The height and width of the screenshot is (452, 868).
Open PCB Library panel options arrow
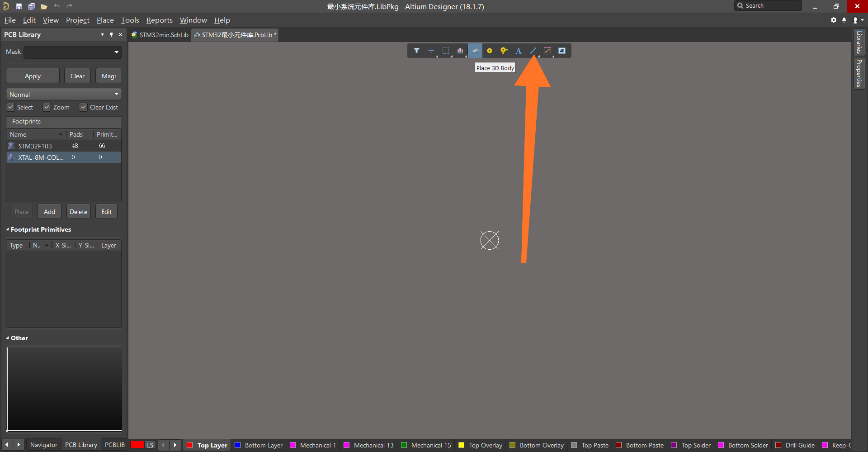tap(102, 34)
